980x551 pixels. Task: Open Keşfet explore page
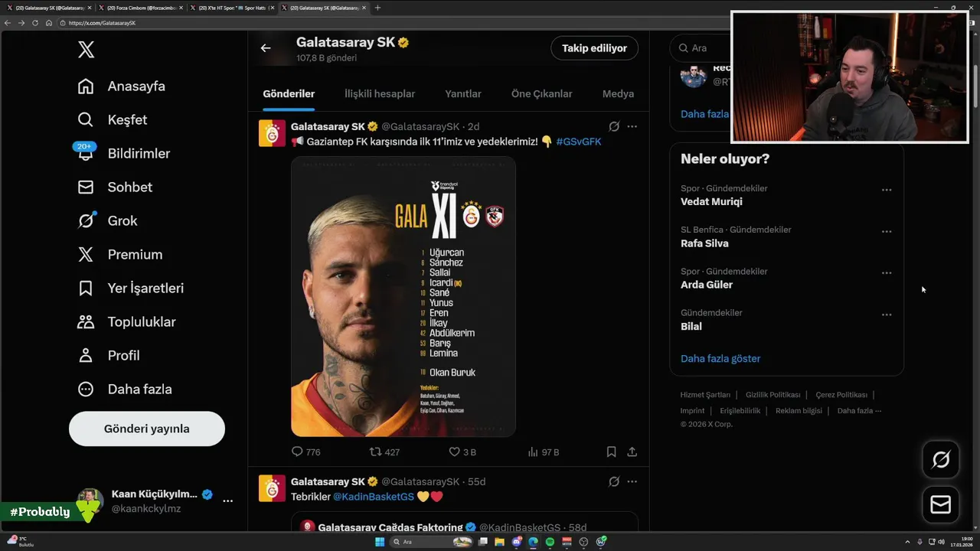(x=112, y=120)
